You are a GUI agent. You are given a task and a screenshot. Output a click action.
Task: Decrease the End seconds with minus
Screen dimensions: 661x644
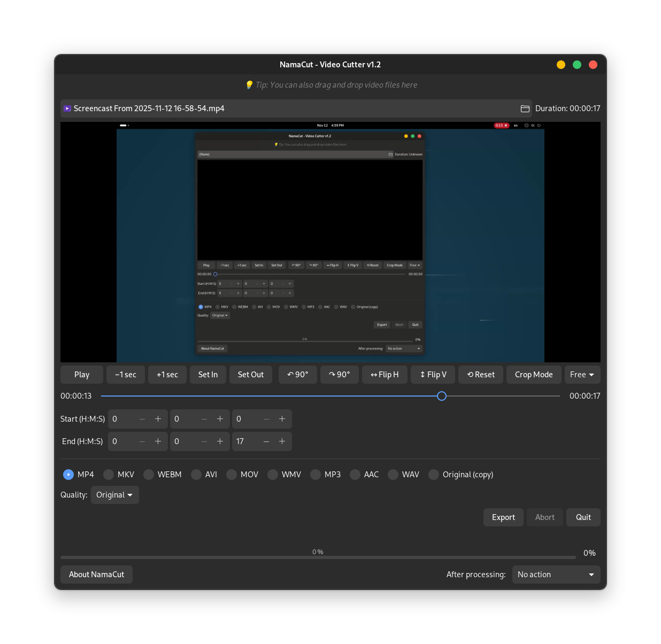[x=266, y=441]
